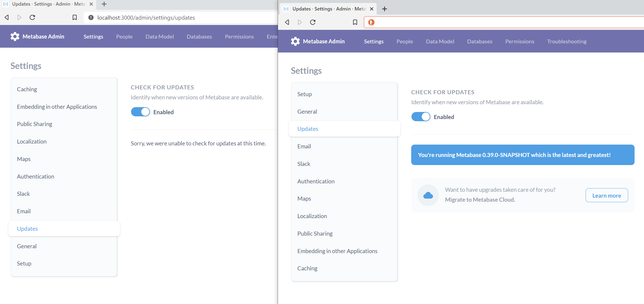The height and width of the screenshot is (304, 644).
Task: Click the DuckDuckGo icon in the address bar
Action: point(371,22)
